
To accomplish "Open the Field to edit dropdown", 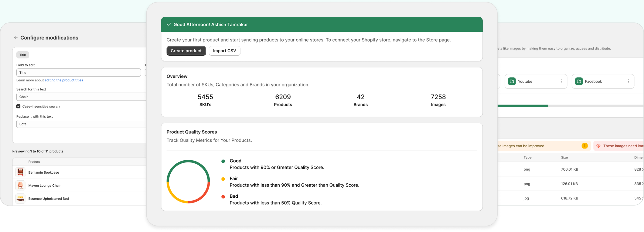I will point(78,73).
